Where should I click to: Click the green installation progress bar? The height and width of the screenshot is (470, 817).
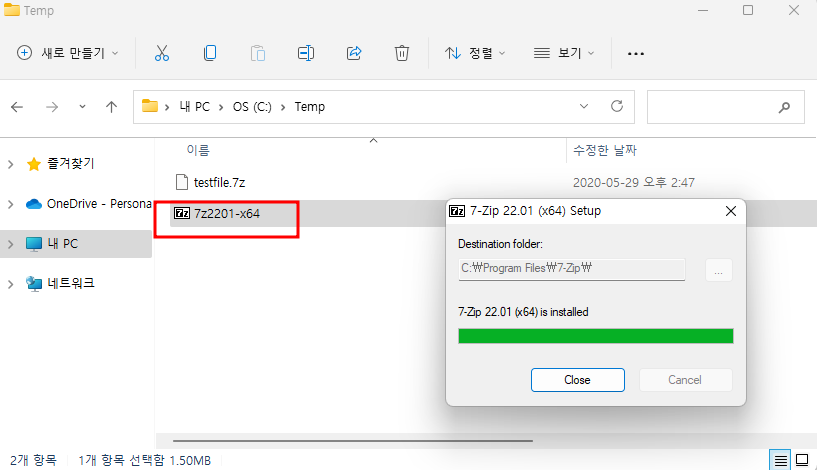tap(596, 336)
